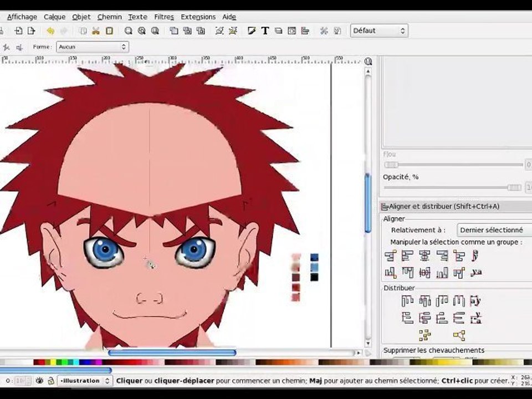Click the canvas vertical scrollbar down arrow
Screen dimensions: 532x399
point(368,344)
